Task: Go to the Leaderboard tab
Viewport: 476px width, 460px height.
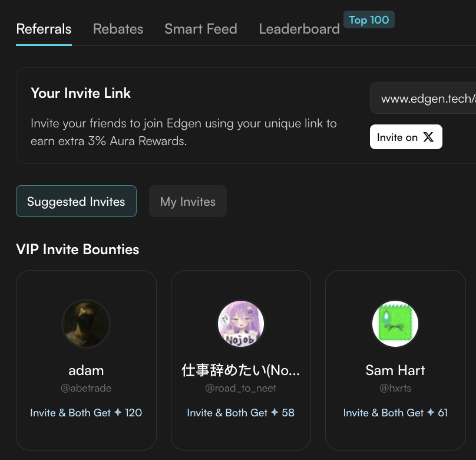Action: tap(299, 29)
